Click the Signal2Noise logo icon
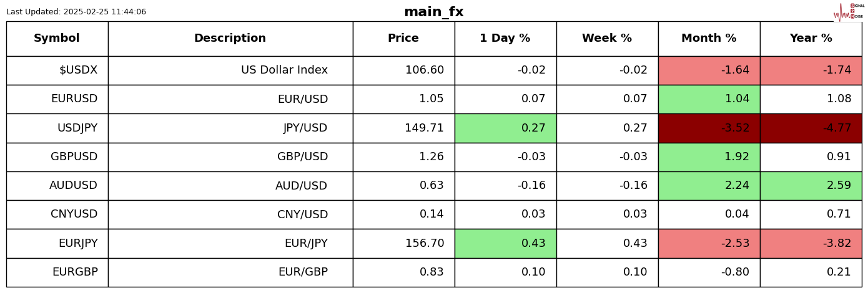This screenshot has height=293, width=868. coord(849,11)
